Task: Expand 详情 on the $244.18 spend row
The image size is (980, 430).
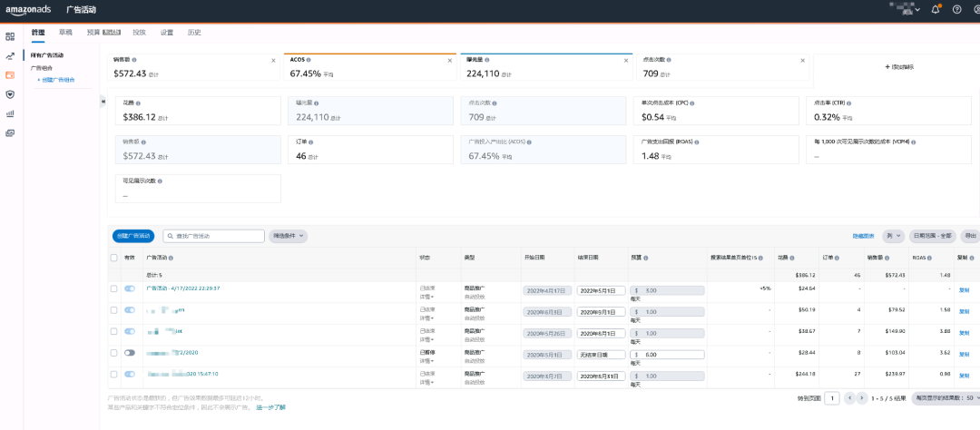Action: point(427,382)
